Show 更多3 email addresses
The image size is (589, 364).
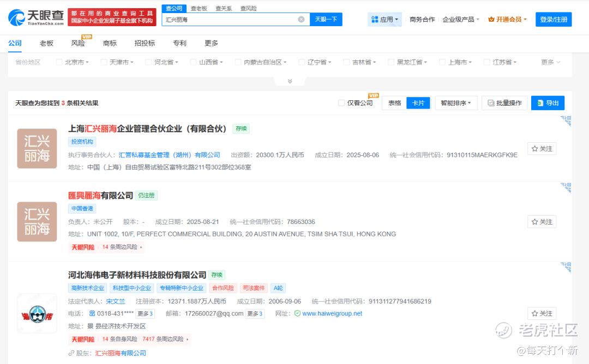coord(255,314)
